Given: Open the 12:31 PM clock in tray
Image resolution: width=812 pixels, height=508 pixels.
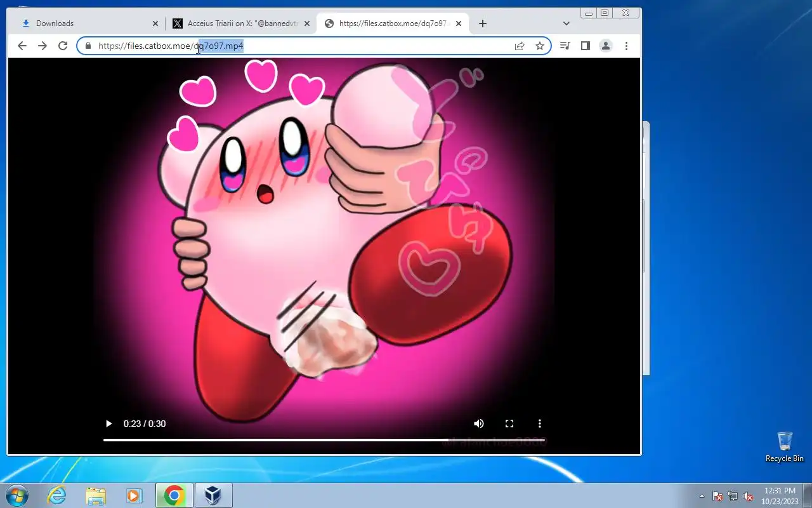Looking at the screenshot, I should click(x=780, y=496).
